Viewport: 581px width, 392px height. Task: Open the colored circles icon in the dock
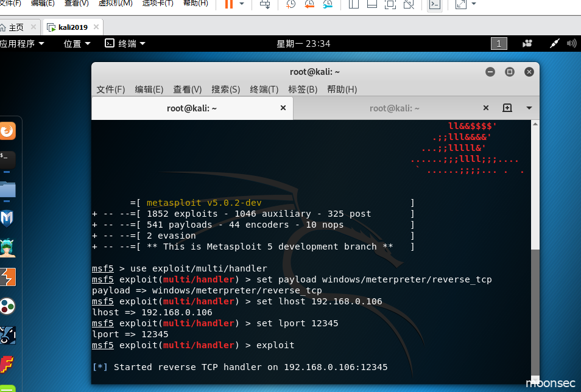(7, 306)
